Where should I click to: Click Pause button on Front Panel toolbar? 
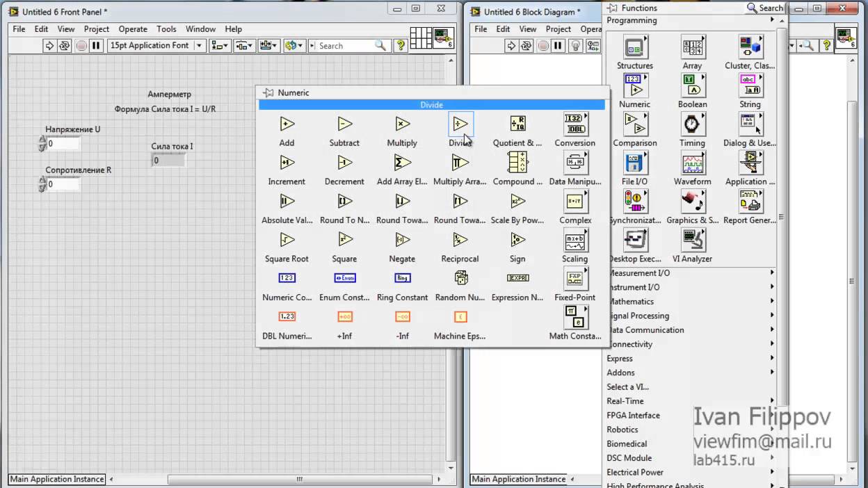[x=97, y=46]
